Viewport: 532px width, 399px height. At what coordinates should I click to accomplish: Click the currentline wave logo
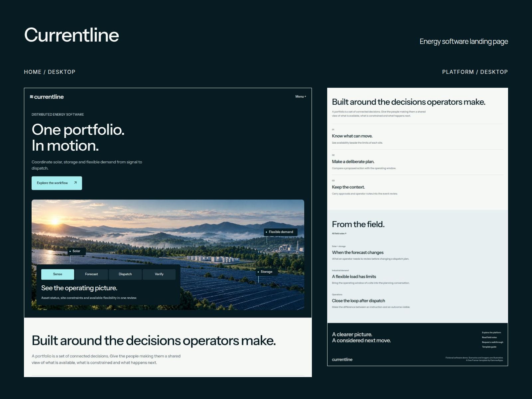pos(47,97)
